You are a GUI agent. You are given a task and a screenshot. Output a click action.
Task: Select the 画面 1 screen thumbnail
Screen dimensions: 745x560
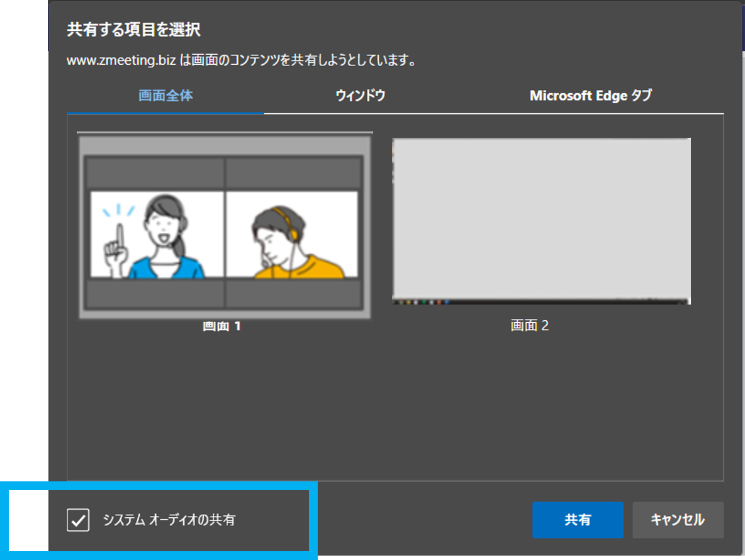click(224, 227)
